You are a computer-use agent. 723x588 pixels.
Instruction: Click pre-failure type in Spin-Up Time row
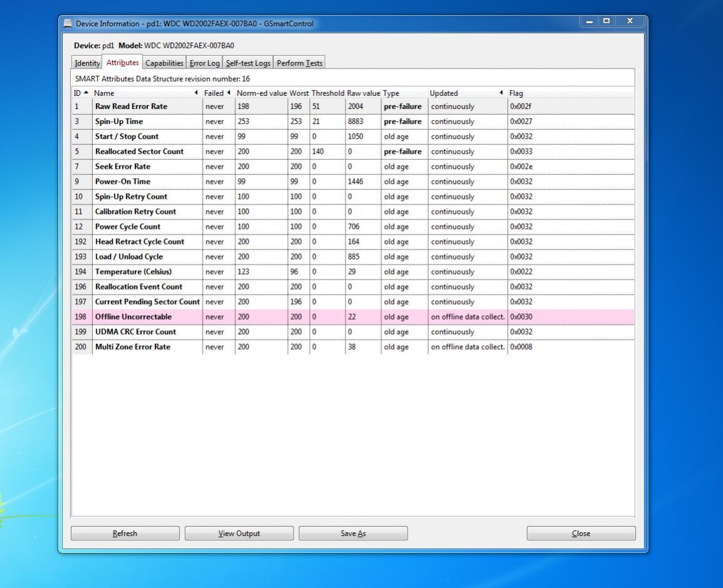pos(403,122)
